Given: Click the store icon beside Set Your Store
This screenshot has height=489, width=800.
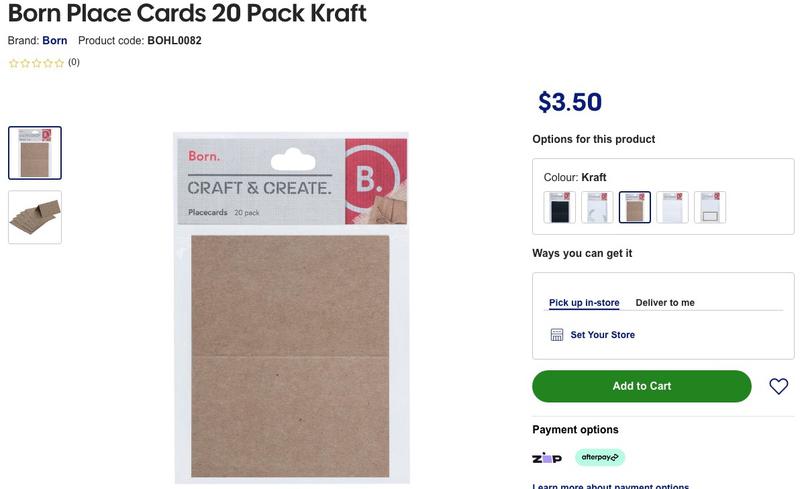Looking at the screenshot, I should coord(557,335).
